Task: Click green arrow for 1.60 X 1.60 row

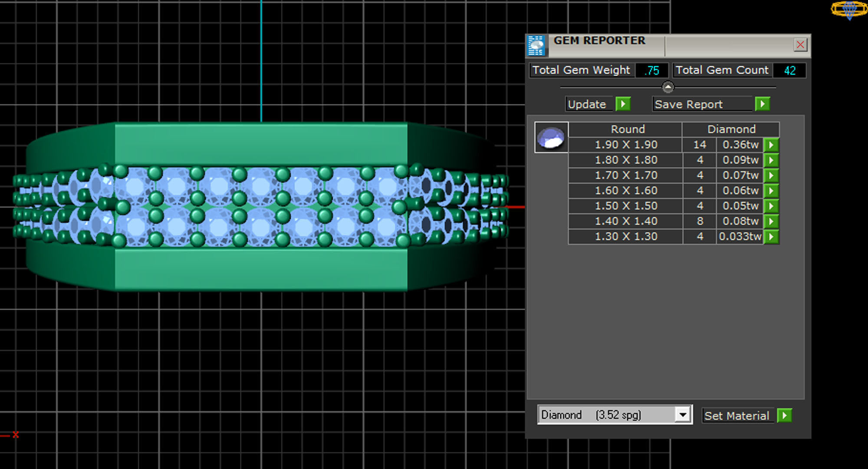Action: click(x=771, y=191)
